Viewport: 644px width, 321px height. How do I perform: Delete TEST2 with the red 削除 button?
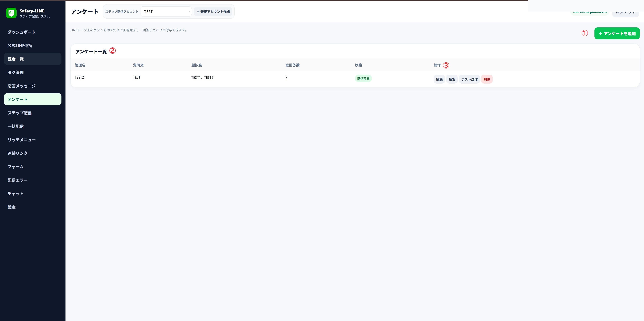tap(487, 79)
